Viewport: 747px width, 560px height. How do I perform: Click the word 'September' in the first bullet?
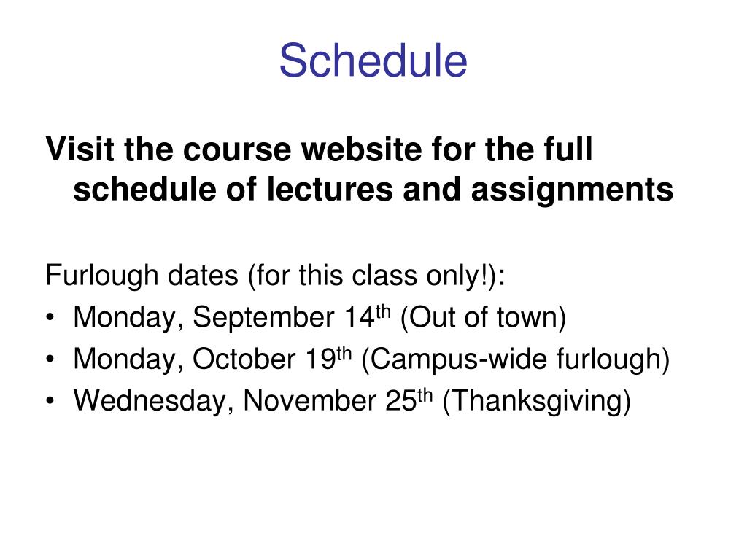click(263, 318)
